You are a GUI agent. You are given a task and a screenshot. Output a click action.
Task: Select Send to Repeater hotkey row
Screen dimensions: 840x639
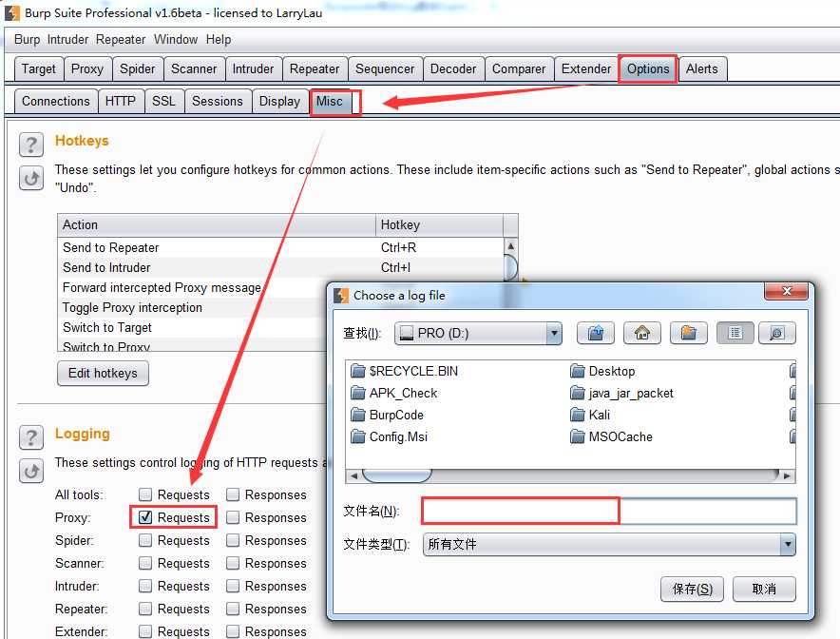(280, 247)
